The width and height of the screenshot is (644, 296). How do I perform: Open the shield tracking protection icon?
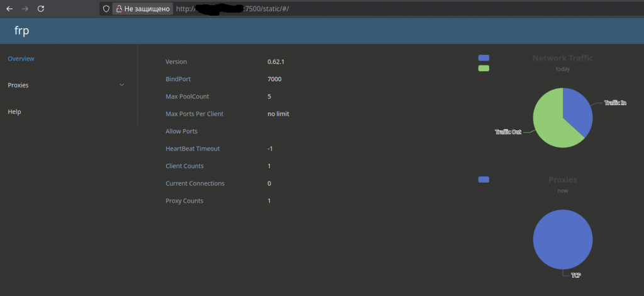click(106, 9)
